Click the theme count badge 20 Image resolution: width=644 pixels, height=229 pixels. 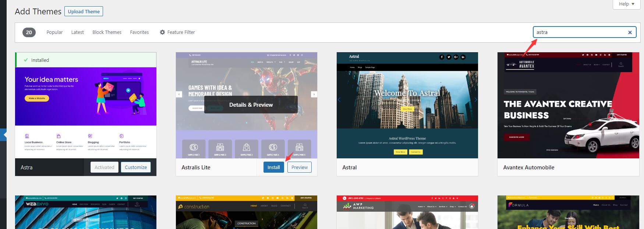tap(29, 32)
